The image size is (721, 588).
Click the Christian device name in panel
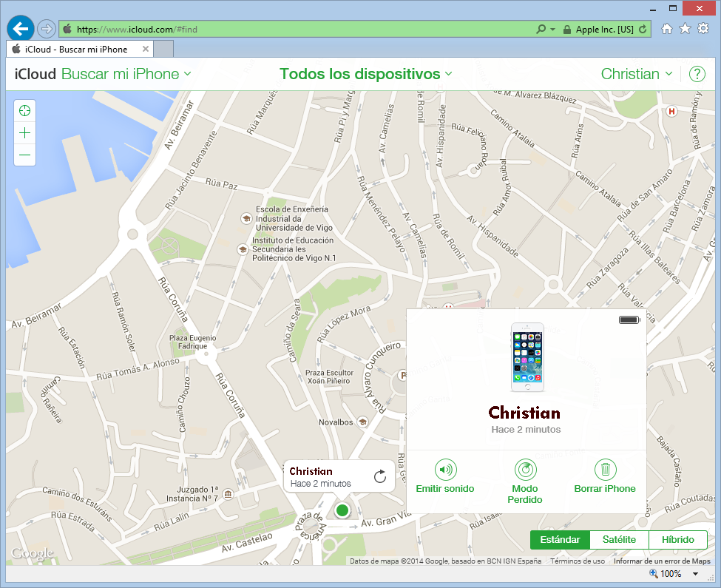click(524, 413)
